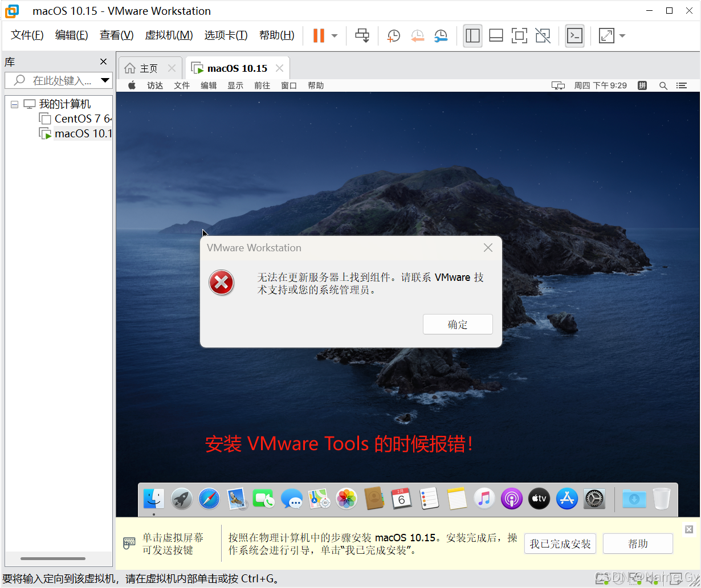This screenshot has height=588, width=701.
Task: Click 确定 in the error dialog
Action: click(x=458, y=324)
